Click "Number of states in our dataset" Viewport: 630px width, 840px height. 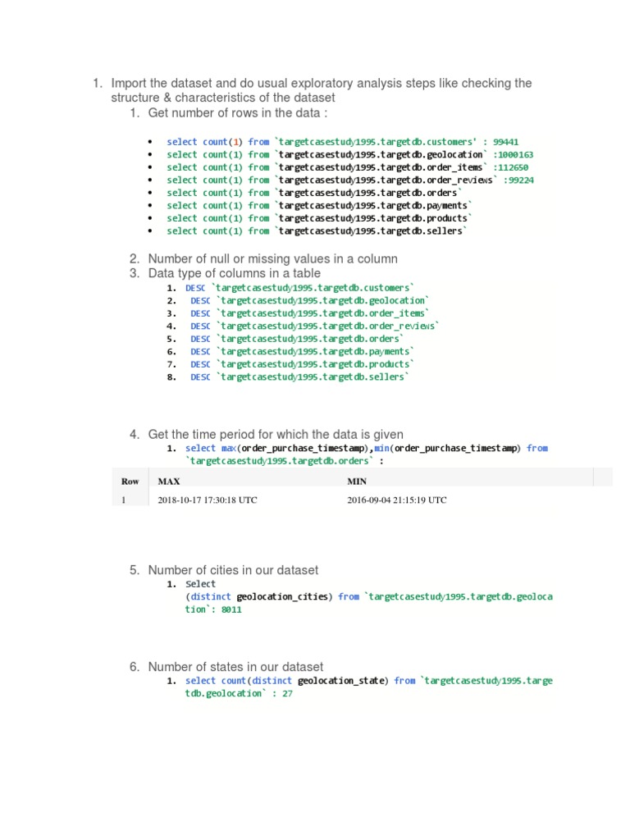point(235,667)
